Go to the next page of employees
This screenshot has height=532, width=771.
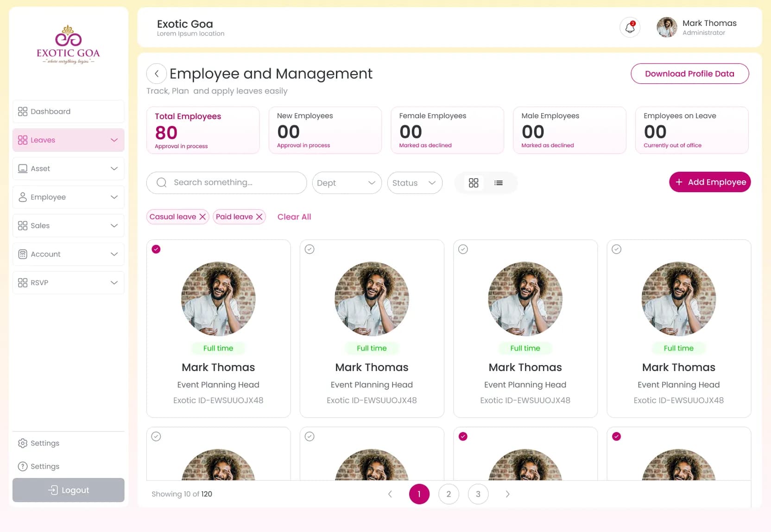coord(508,494)
